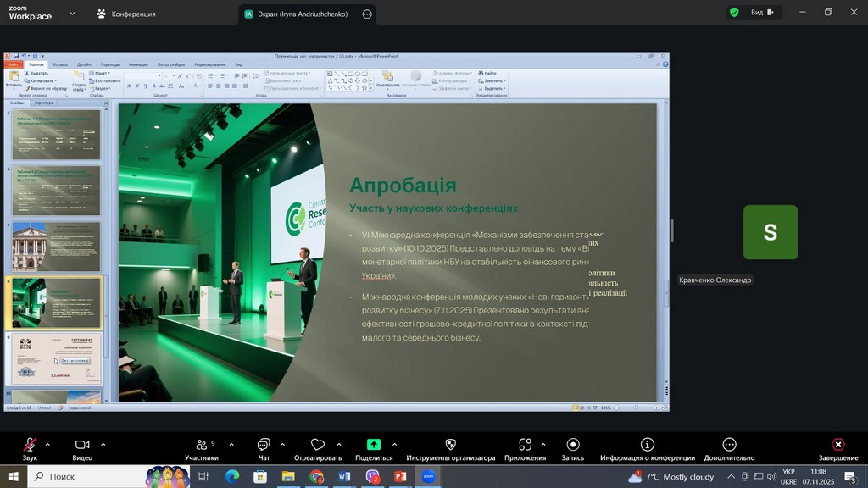
Task: Switch to the Конференция tab
Action: 125,14
